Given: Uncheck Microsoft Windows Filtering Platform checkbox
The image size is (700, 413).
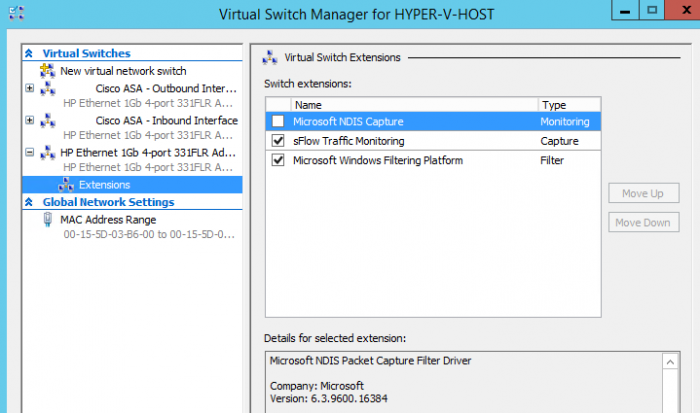Looking at the screenshot, I should [x=278, y=160].
